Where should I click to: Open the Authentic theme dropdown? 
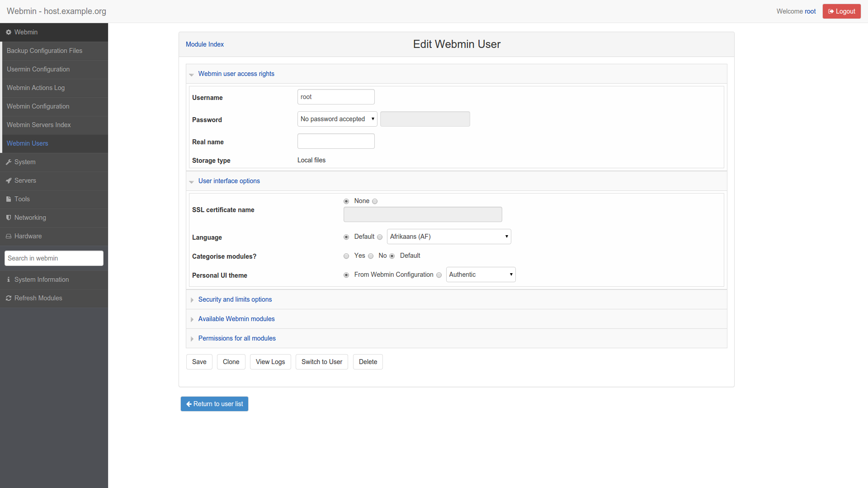481,275
